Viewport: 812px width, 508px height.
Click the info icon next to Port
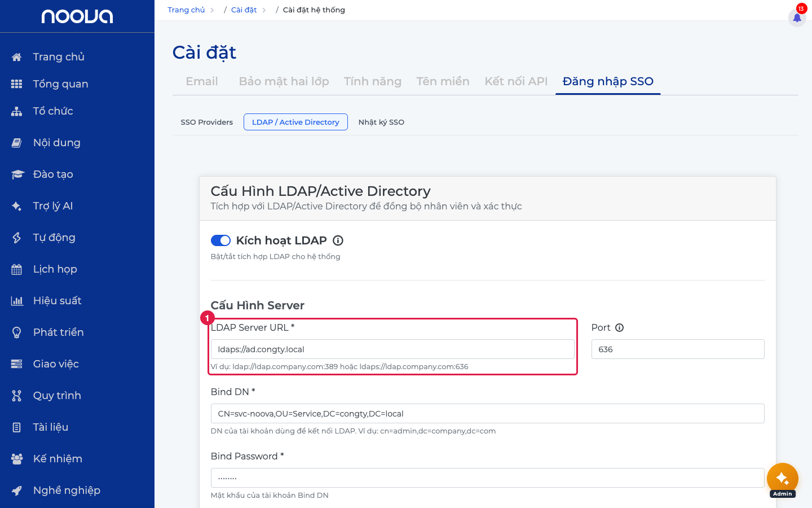point(619,328)
